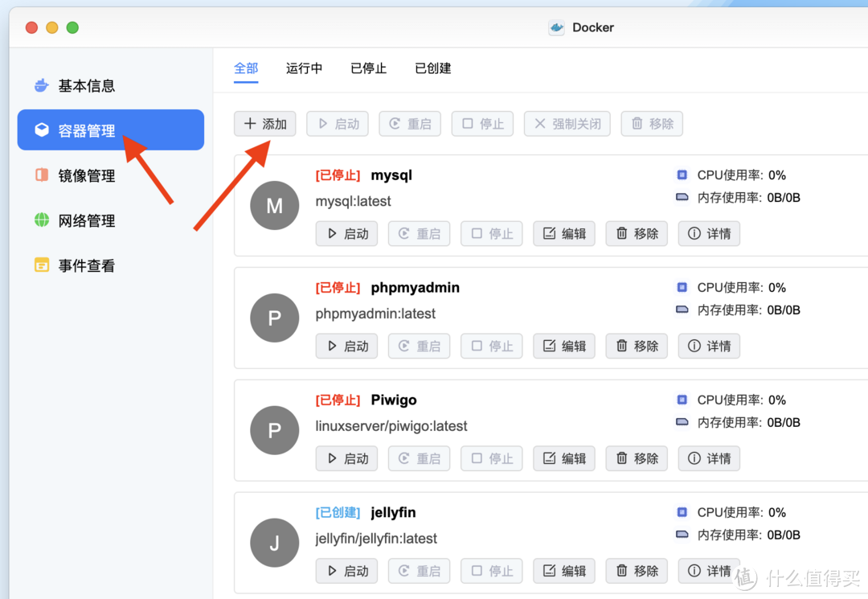Edit the jellyfin container
The height and width of the screenshot is (599, 868).
(564, 571)
